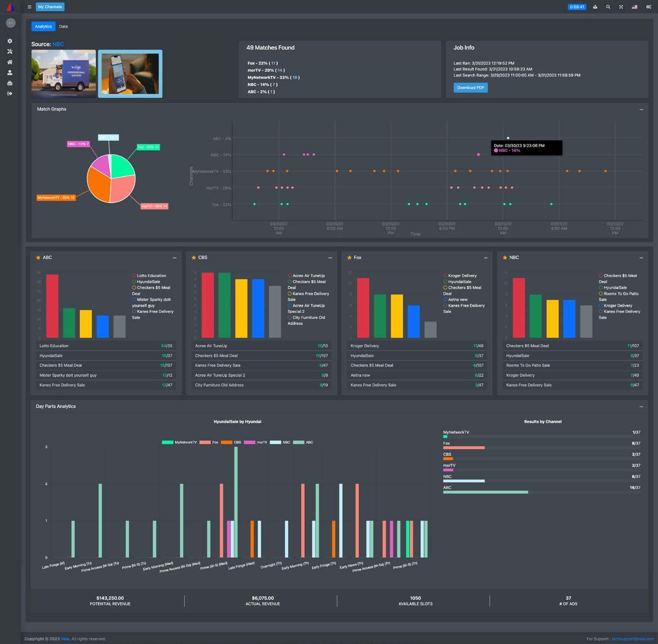Click Rooms To Go Patio Sale row

pos(572,365)
